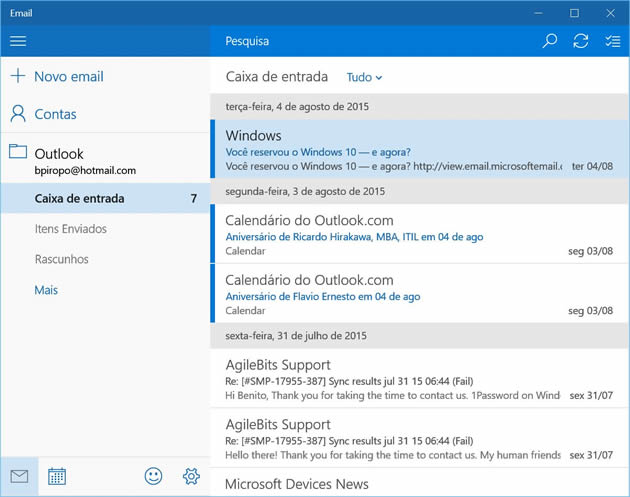Click the sexta-feira, 31 de julho header
630x497 pixels.
(x=419, y=335)
